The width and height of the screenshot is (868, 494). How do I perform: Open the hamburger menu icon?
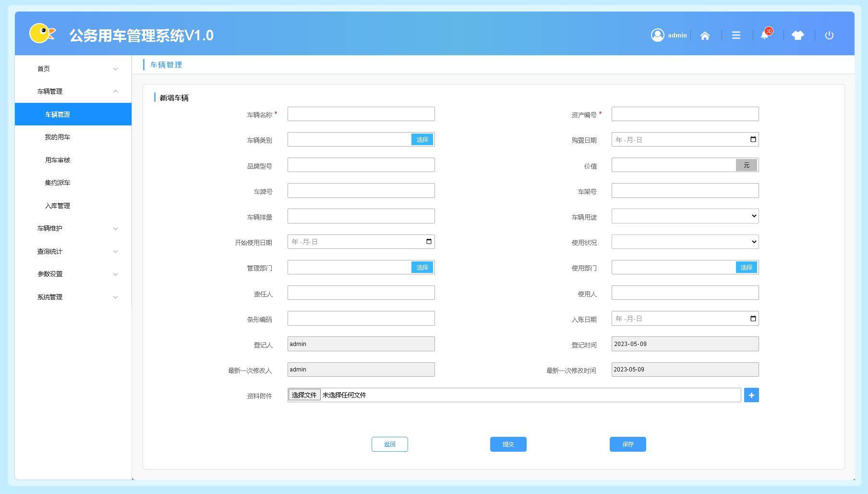[736, 36]
